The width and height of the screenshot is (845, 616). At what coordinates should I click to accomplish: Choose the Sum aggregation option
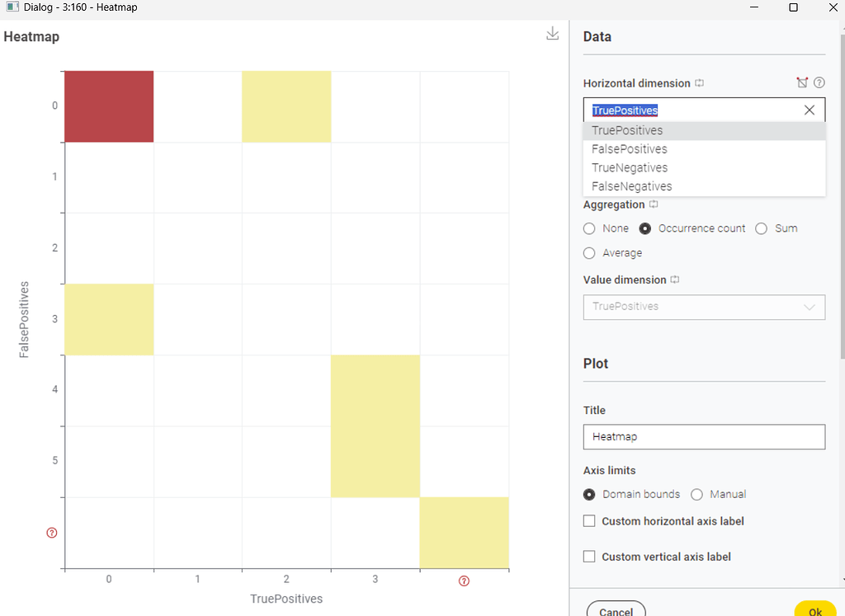point(761,228)
